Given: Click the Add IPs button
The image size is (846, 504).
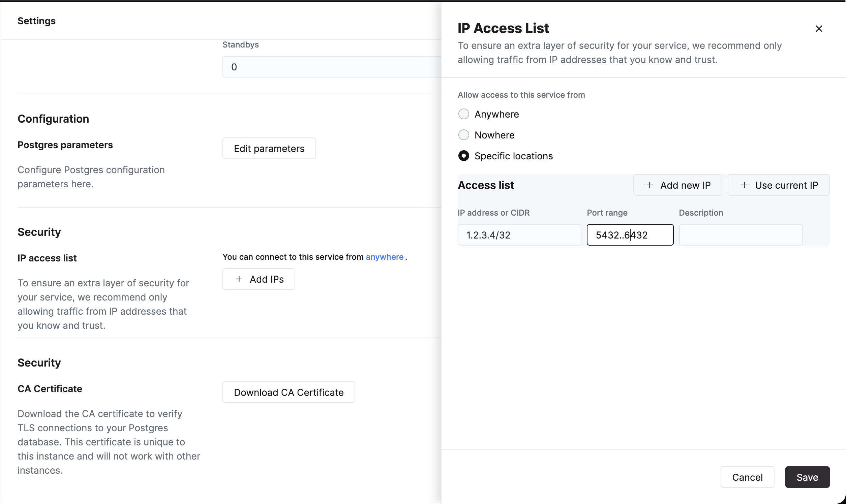Looking at the screenshot, I should click(259, 279).
